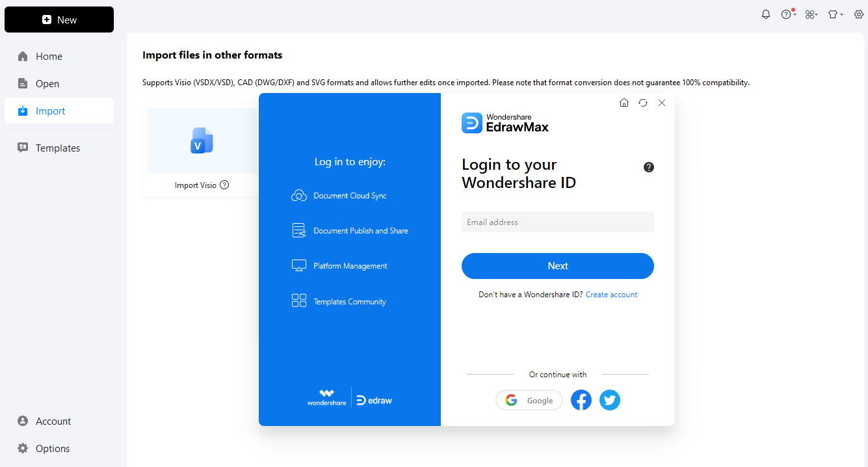Click "Login to your Wondershare ID" heading
The height and width of the screenshot is (467, 868).
519,174
